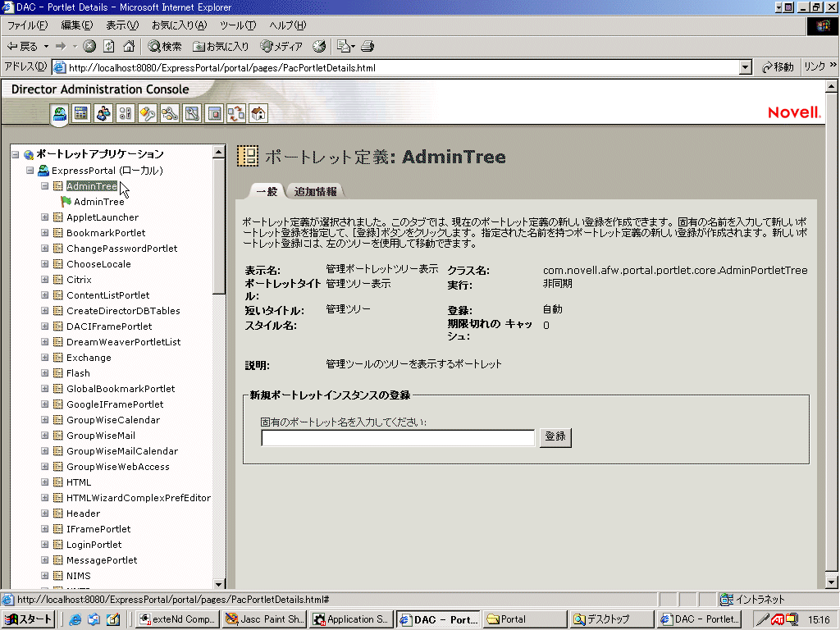This screenshot has height=630, width=840.
Task: Collapse the AdminTree node in the tree
Action: click(x=45, y=185)
